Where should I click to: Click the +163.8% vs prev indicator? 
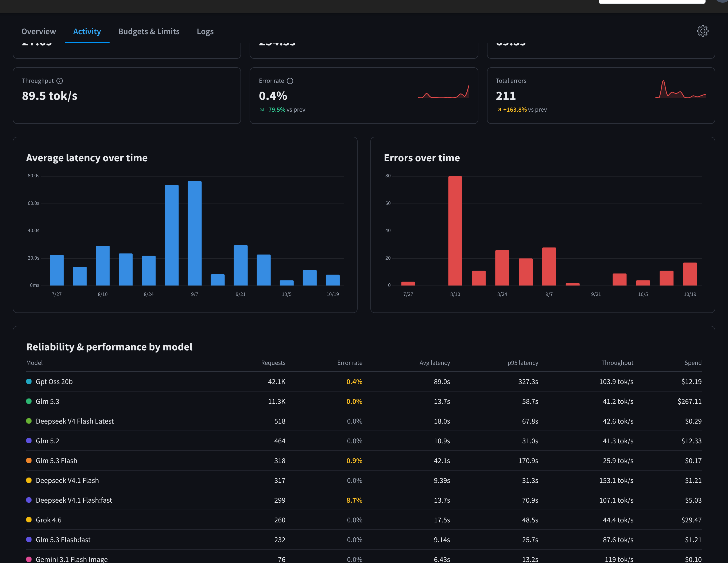pos(522,110)
